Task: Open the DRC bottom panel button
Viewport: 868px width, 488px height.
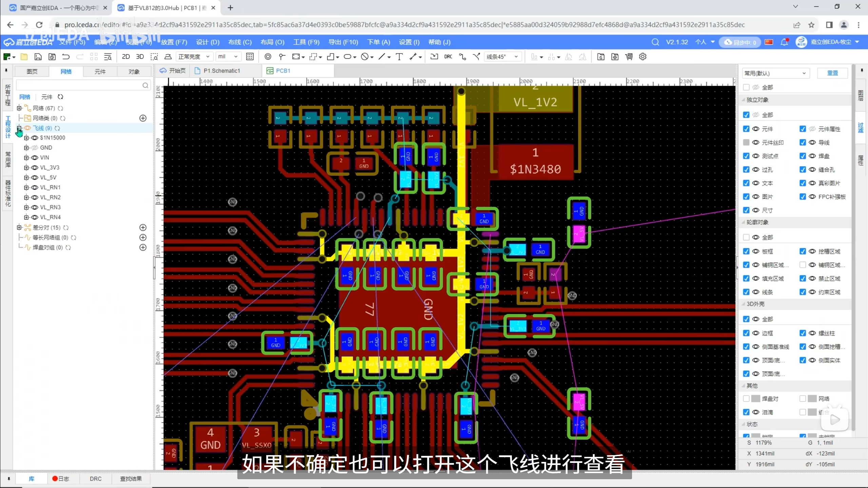Action: pyautogui.click(x=95, y=479)
